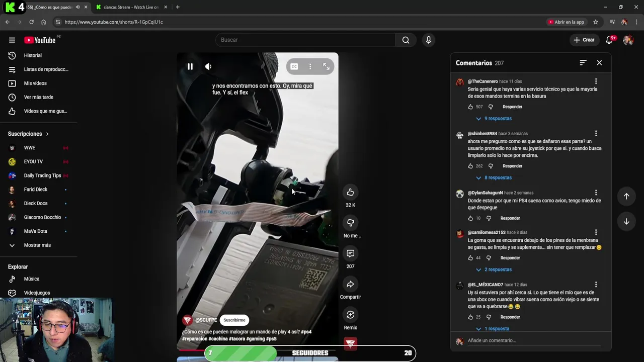This screenshot has height=362, width=644.
Task: Share the Short
Action: tap(350, 284)
